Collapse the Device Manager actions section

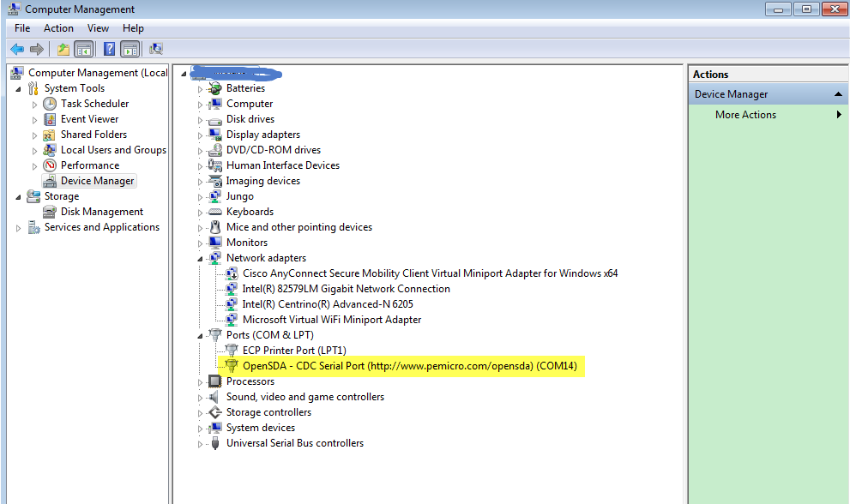[838, 94]
